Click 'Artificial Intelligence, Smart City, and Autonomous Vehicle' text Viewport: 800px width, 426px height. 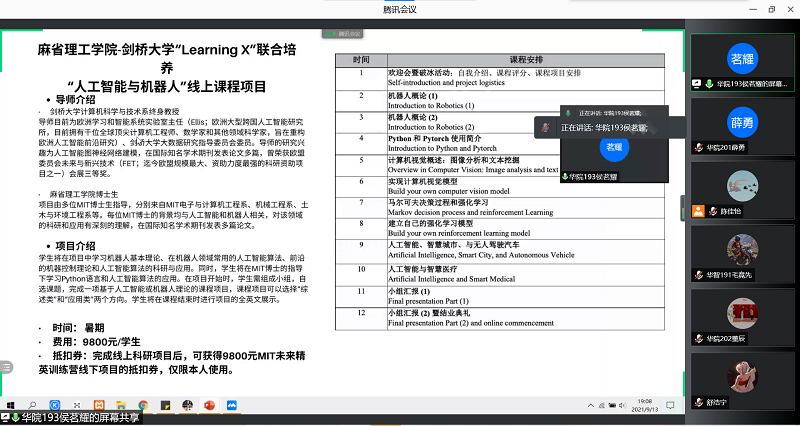[x=481, y=255]
